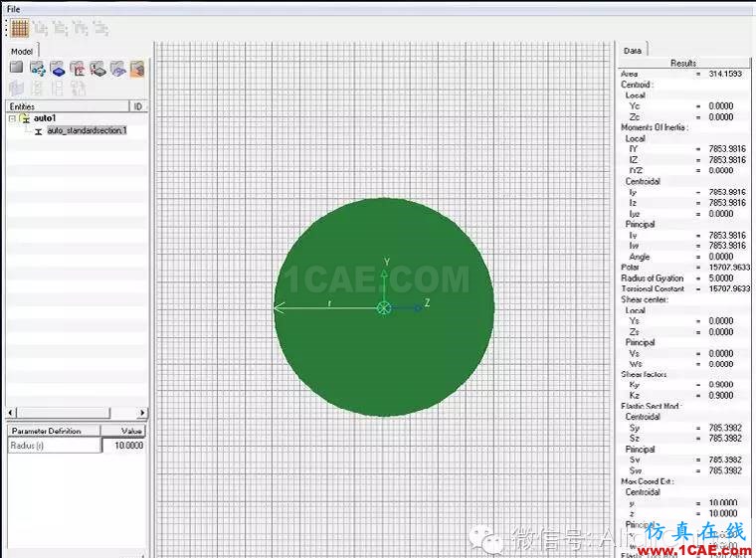Click the Radius of Gyration value 5.0000

click(x=721, y=278)
